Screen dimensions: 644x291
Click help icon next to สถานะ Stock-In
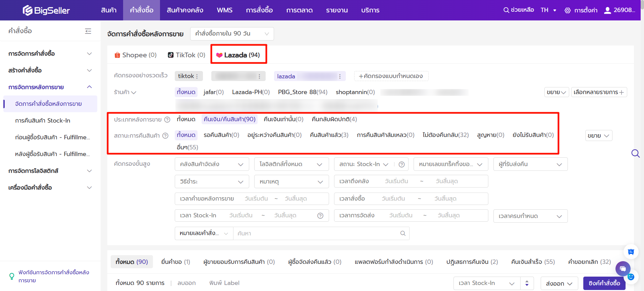pyautogui.click(x=401, y=164)
